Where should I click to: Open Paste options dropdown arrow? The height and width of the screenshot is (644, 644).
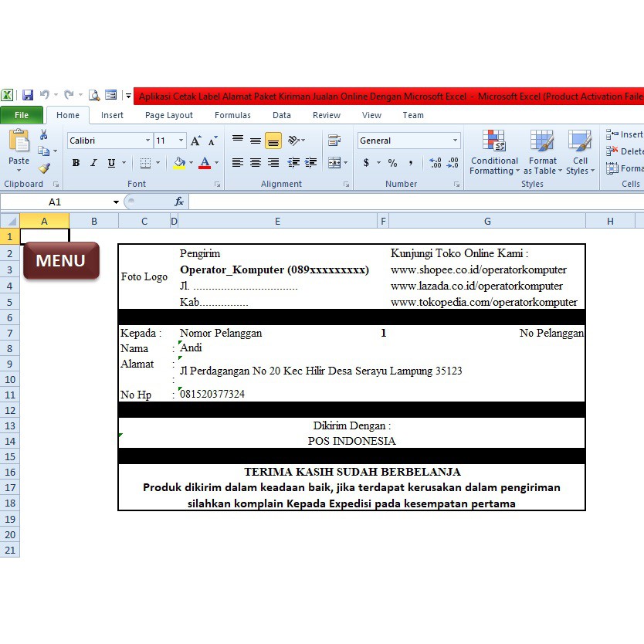click(x=19, y=171)
